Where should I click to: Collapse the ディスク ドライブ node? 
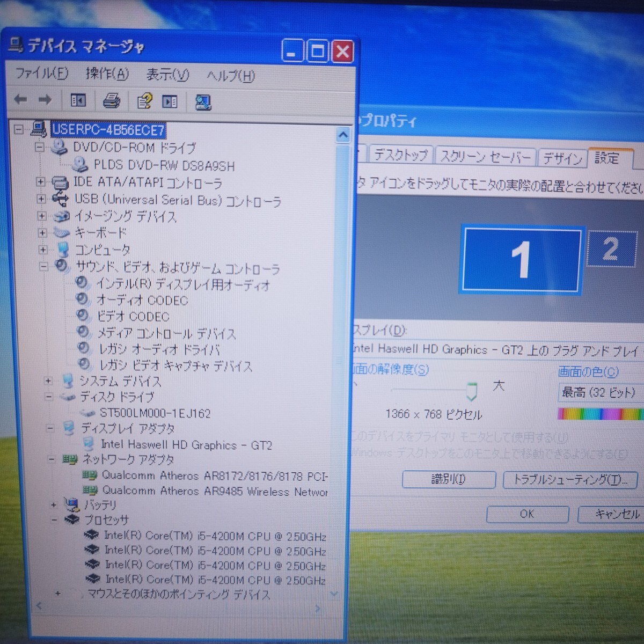pyautogui.click(x=49, y=397)
